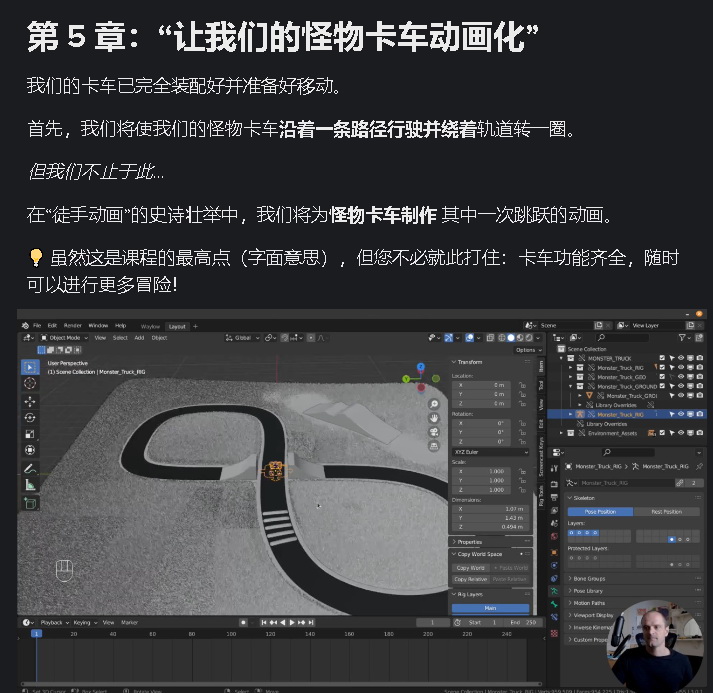Viewport: 713px width, 693px height.
Task: Expand Environment_Assets collection in outliner
Action: [x=561, y=433]
